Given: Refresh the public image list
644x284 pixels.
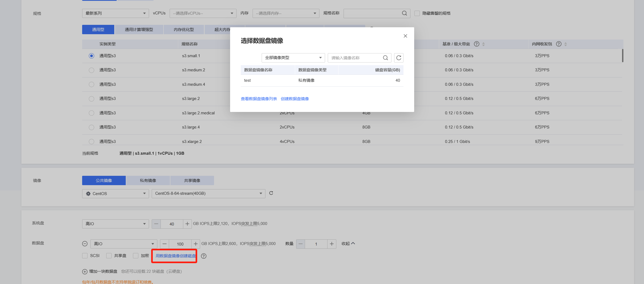Looking at the screenshot, I should click(x=271, y=193).
